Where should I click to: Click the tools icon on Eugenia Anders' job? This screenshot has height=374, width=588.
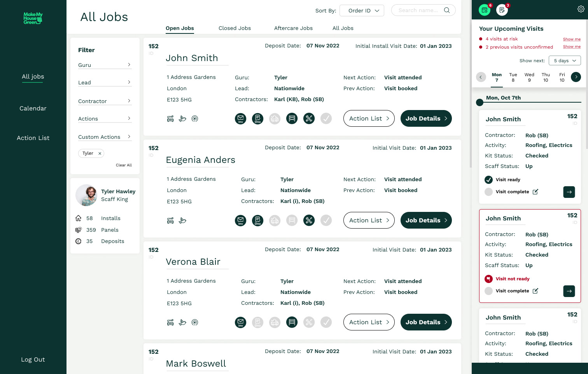tap(309, 220)
